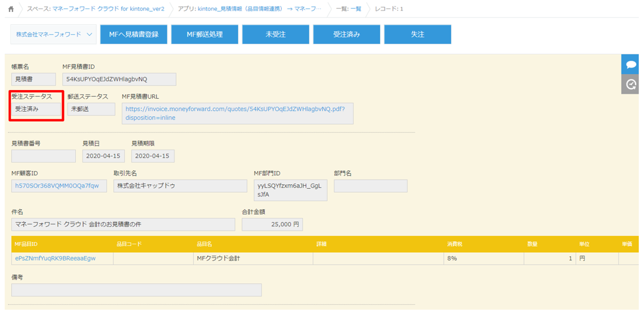This screenshot has width=644, height=314.
Task: Click the MF見積書ID value 54KsUPYOqEJdZWHlagbvNQ
Action: pos(119,79)
